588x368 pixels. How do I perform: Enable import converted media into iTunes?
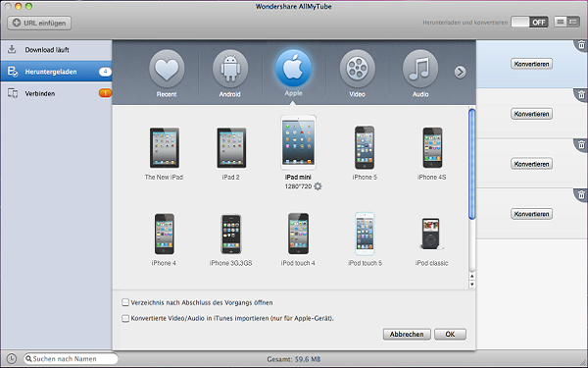point(125,318)
